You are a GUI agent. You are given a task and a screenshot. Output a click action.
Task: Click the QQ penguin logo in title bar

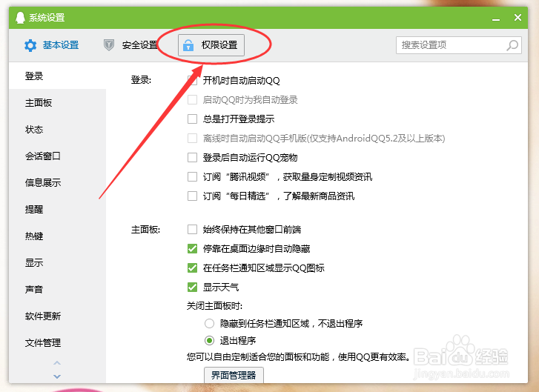20,18
